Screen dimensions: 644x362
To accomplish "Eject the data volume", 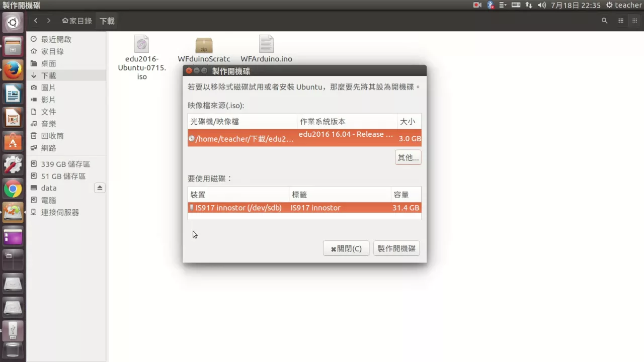I will point(100,188).
